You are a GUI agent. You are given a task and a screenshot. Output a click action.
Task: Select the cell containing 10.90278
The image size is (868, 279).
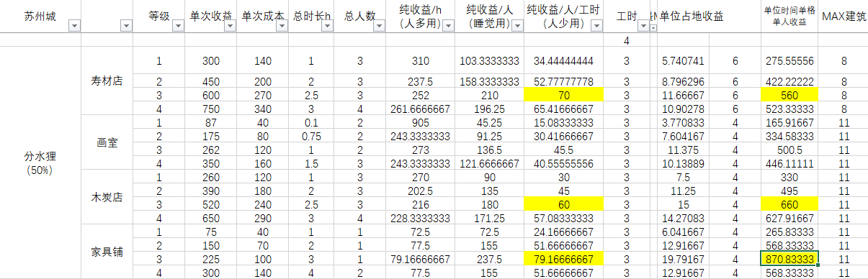684,108
